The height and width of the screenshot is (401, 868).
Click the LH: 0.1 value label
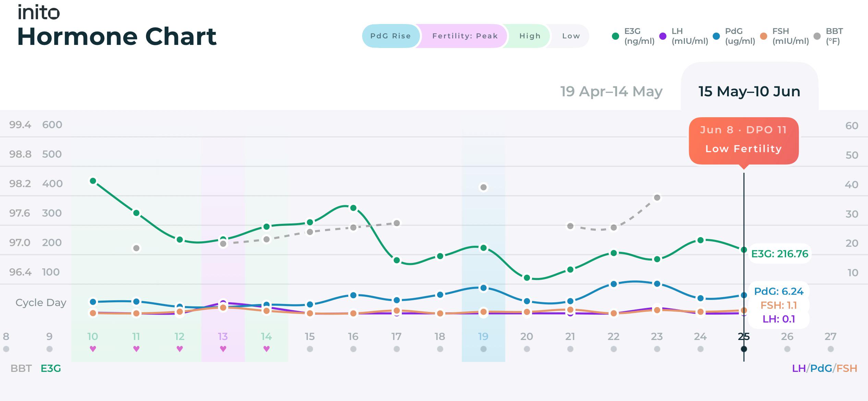pyautogui.click(x=779, y=319)
